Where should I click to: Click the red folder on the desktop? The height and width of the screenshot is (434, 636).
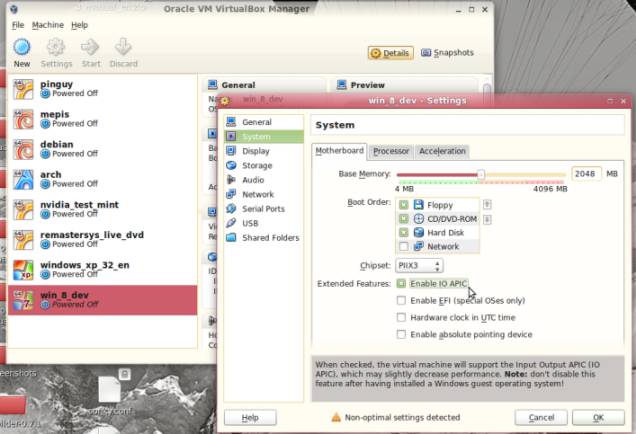pyautogui.click(x=12, y=405)
